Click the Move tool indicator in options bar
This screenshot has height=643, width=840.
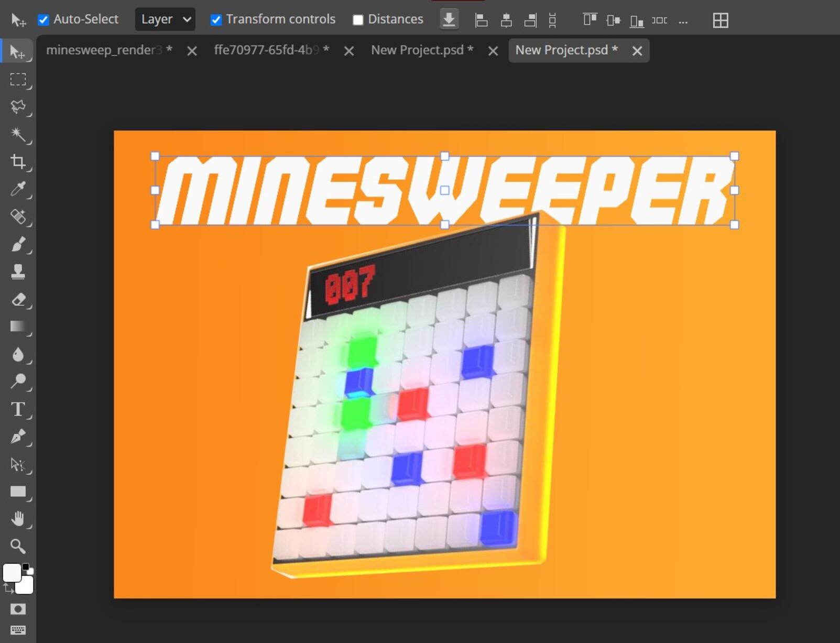[x=18, y=20]
